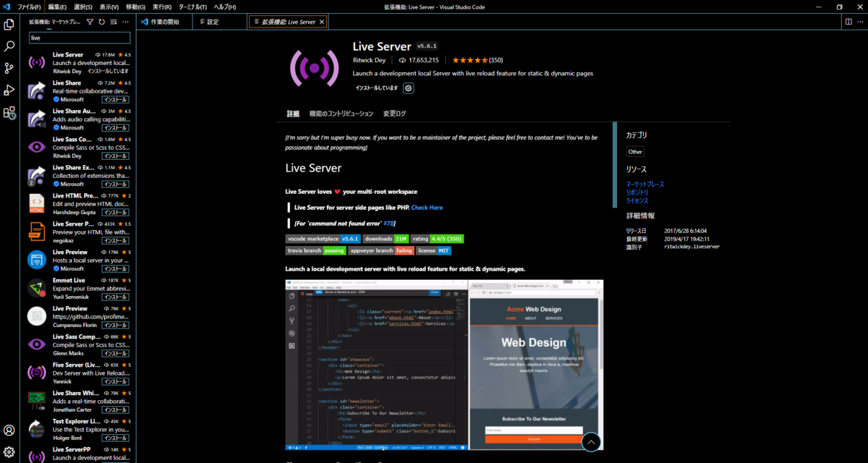Image resolution: width=868 pixels, height=463 pixels.
Task: Select Live Share Whiteboard extension icon
Action: (37, 401)
